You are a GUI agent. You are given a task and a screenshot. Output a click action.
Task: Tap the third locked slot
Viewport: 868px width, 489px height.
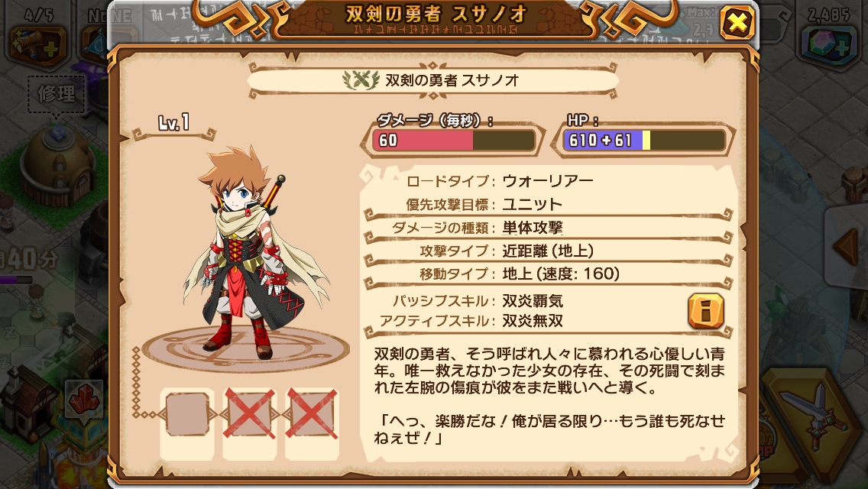pos(312,414)
